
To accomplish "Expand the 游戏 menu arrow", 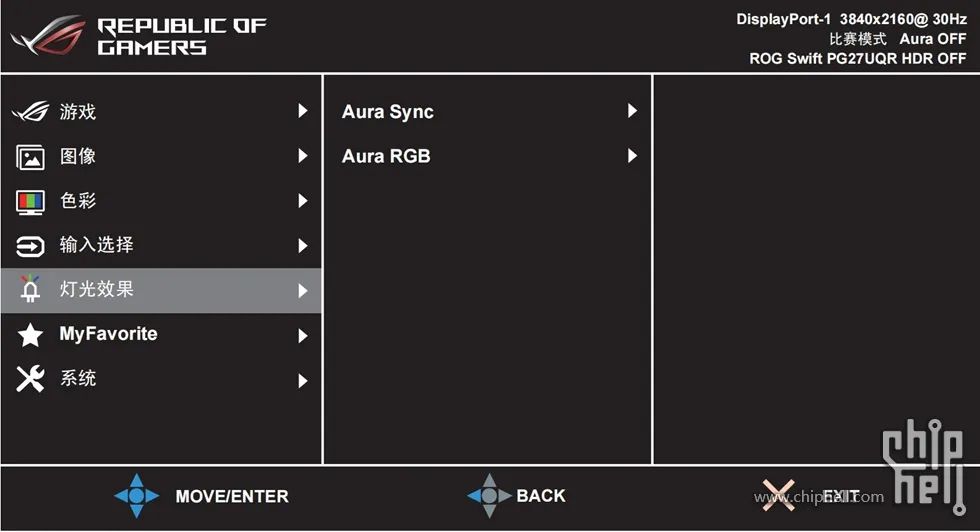I will pyautogui.click(x=302, y=111).
